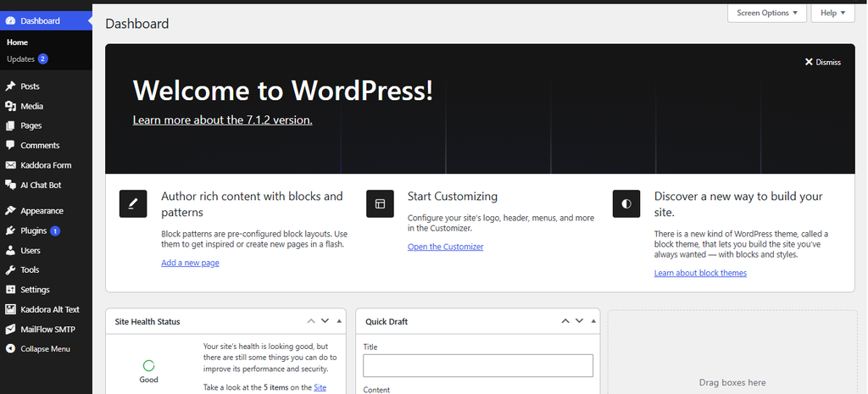This screenshot has width=868, height=394.
Task: Click the X icon to dismiss welcome panel
Action: (x=808, y=62)
